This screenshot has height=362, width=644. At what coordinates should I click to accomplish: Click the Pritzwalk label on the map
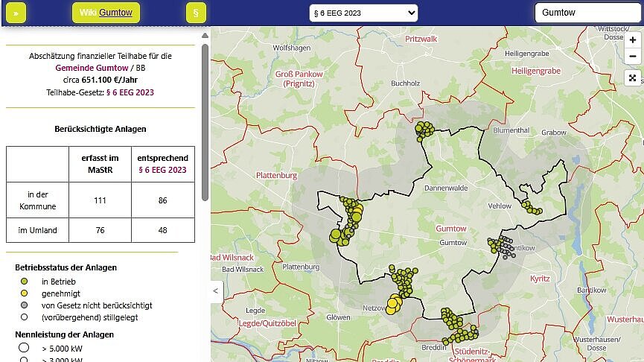pos(421,38)
